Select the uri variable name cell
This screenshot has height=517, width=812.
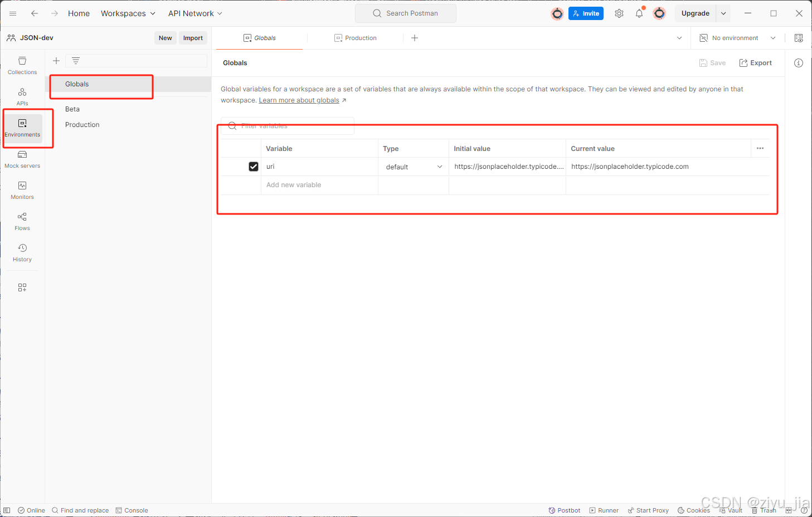pos(319,167)
